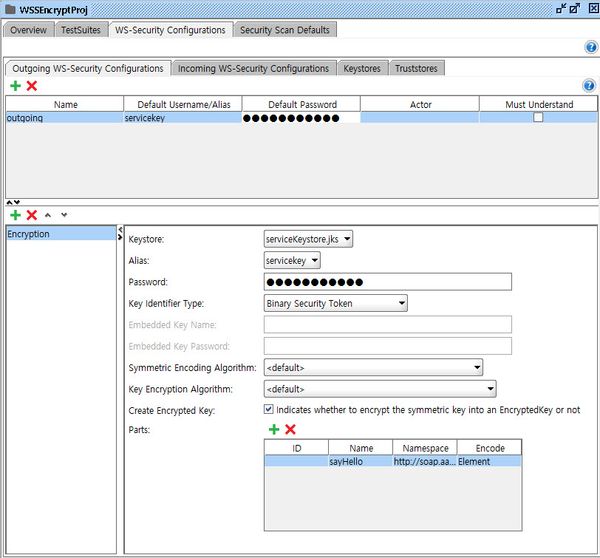The image size is (600, 558).
Task: Remove the selected encryption part
Action: pyautogui.click(x=290, y=429)
